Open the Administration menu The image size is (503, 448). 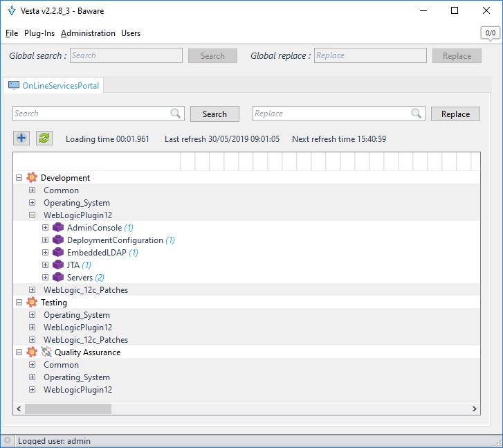point(88,33)
